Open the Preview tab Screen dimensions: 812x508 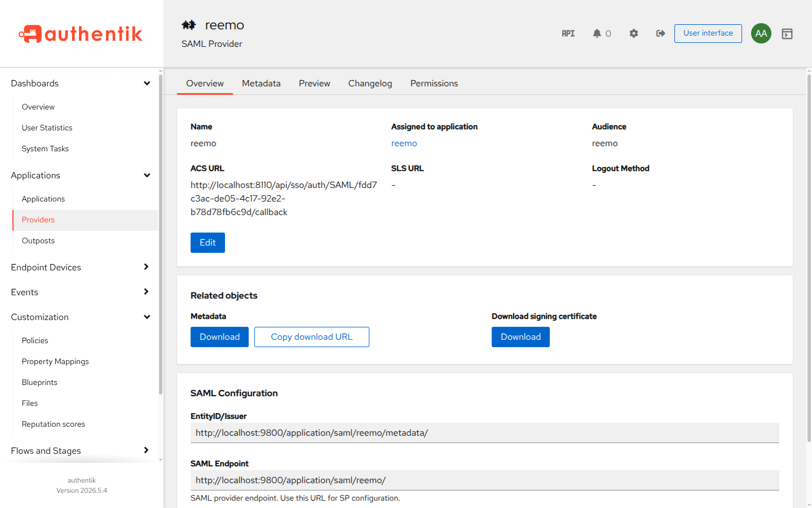click(x=315, y=84)
